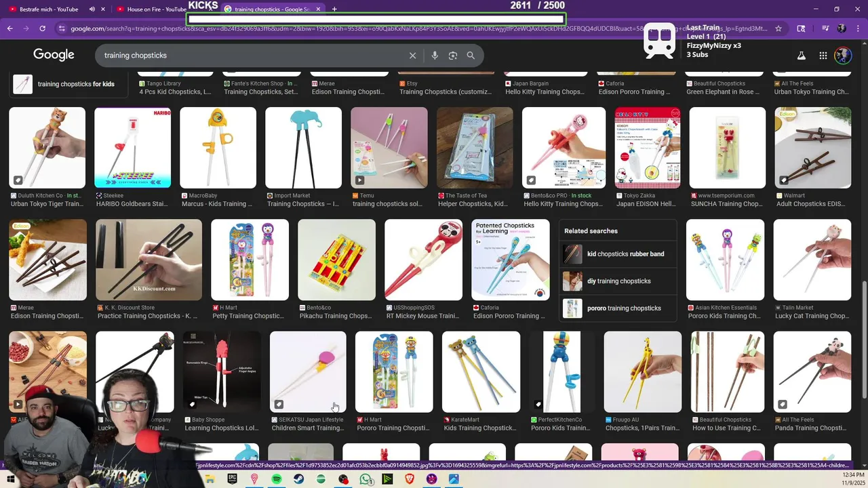Open Walmart Adult Chopsticks EDISON image
The height and width of the screenshot is (488, 868).
812,148
